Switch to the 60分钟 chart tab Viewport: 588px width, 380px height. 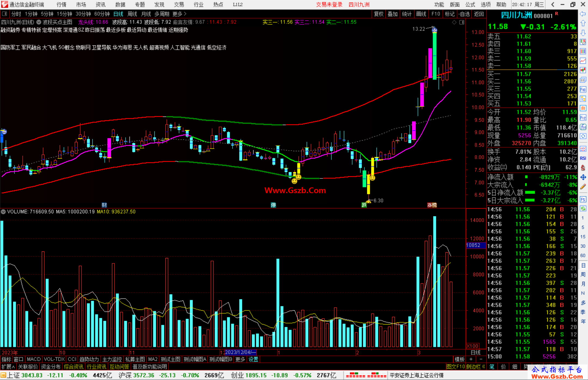[x=102, y=14]
